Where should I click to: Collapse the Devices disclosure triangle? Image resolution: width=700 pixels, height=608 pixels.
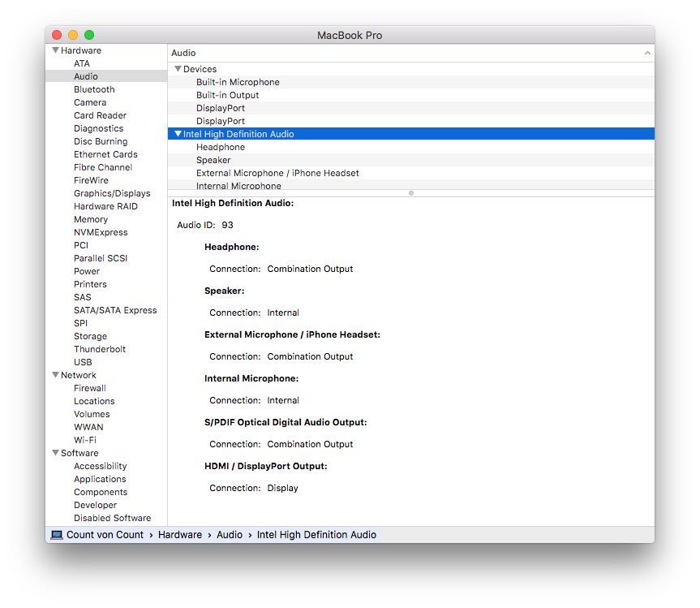pyautogui.click(x=178, y=69)
